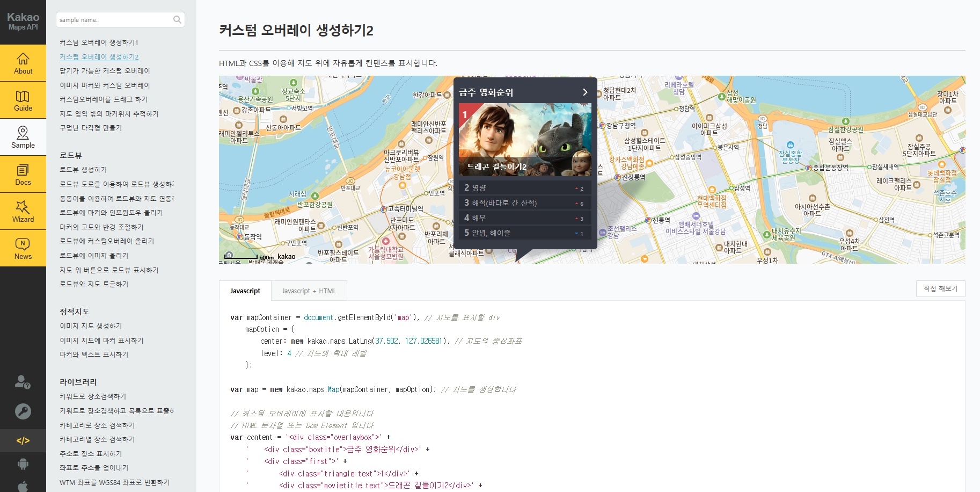Open 카테고리로 장소 검색하기
Viewport: 980px width, 492px height.
point(97,425)
